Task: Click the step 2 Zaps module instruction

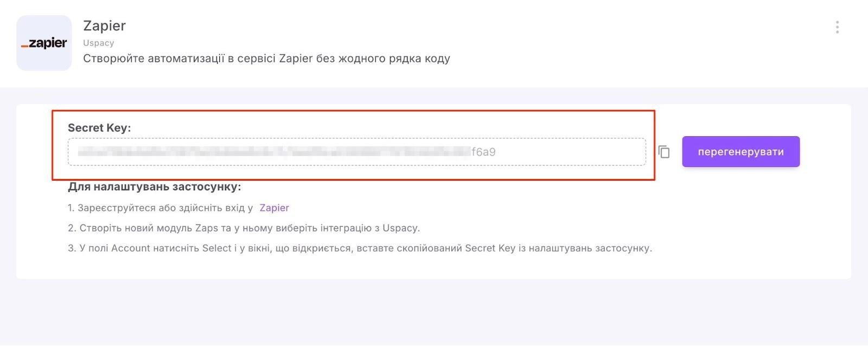Action: pyautogui.click(x=243, y=228)
